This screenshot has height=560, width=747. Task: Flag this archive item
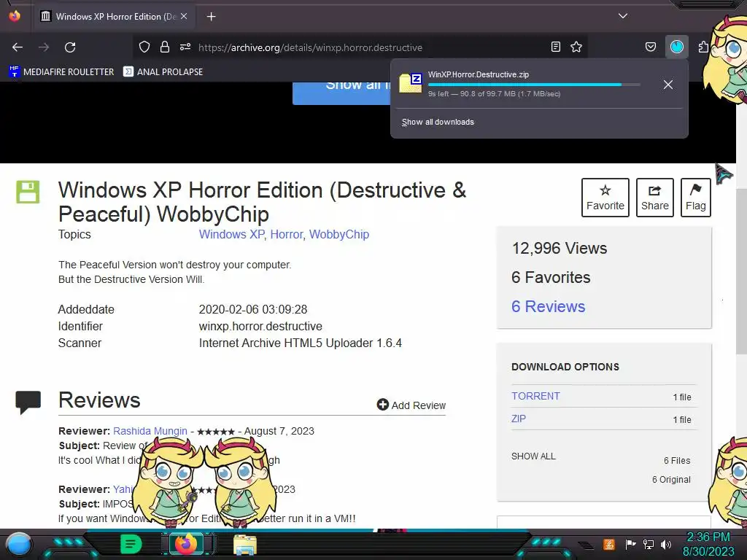pyautogui.click(x=695, y=198)
